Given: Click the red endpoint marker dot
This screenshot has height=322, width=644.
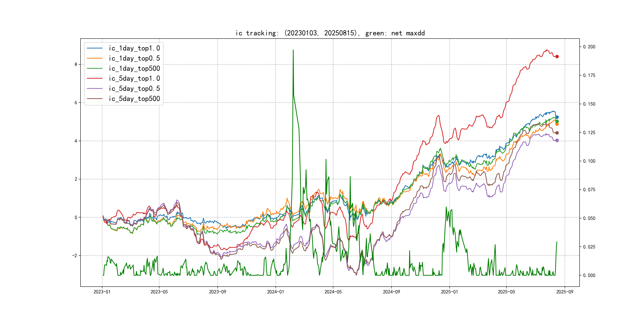Looking at the screenshot, I should [557, 56].
